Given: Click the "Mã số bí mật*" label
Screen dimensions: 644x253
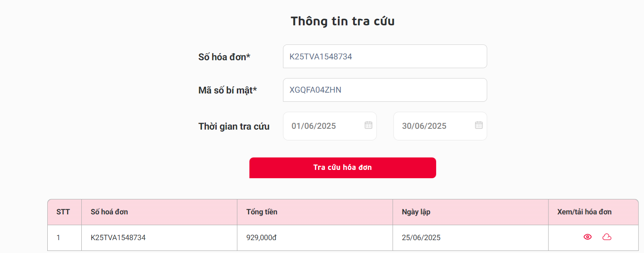Looking at the screenshot, I should pos(228,90).
